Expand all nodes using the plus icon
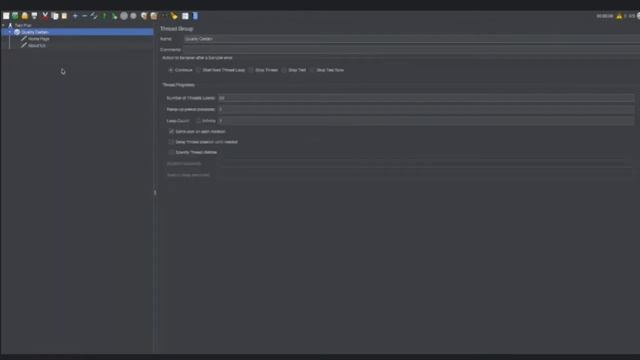This screenshot has width=640, height=360. [x=75, y=16]
